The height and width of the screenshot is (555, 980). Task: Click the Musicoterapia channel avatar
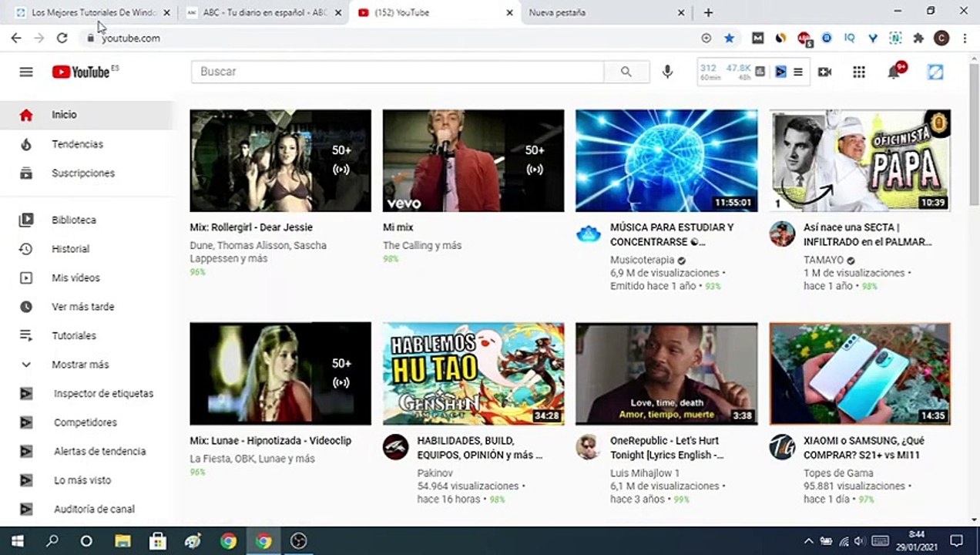589,234
